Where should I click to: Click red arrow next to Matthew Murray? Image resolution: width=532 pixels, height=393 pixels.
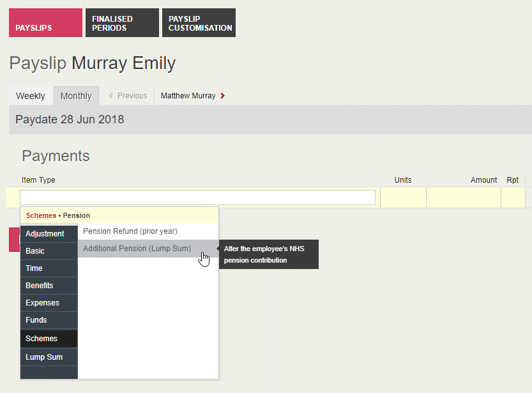pyautogui.click(x=222, y=96)
